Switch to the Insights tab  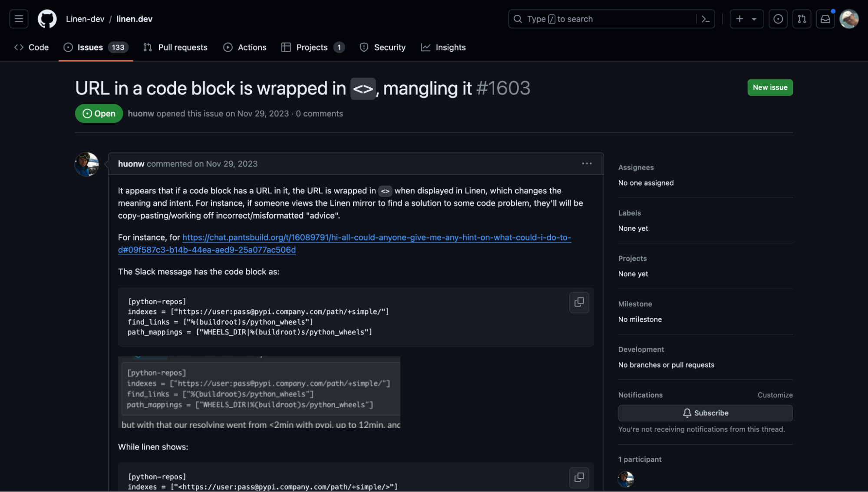click(443, 47)
